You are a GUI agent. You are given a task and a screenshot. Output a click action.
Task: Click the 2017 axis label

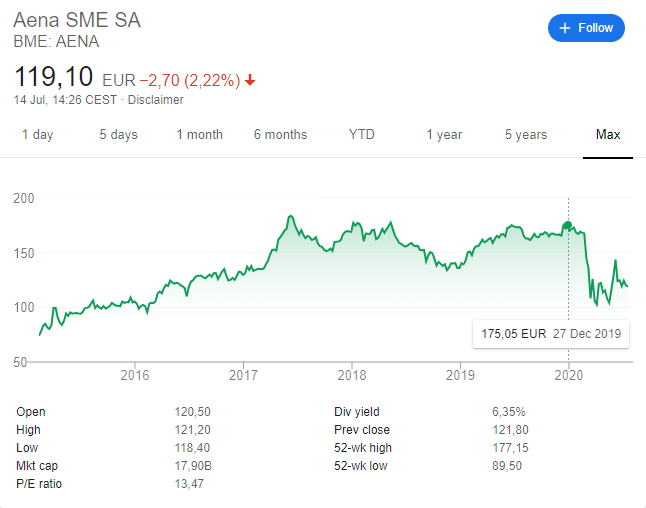(243, 375)
